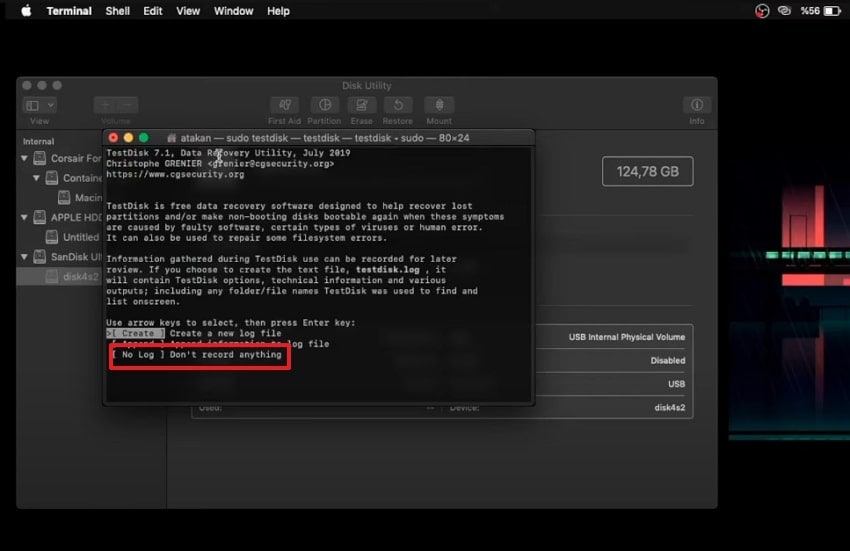The width and height of the screenshot is (850, 551).
Task: Collapse the APPLE HDD disclosure triangle
Action: tap(24, 217)
